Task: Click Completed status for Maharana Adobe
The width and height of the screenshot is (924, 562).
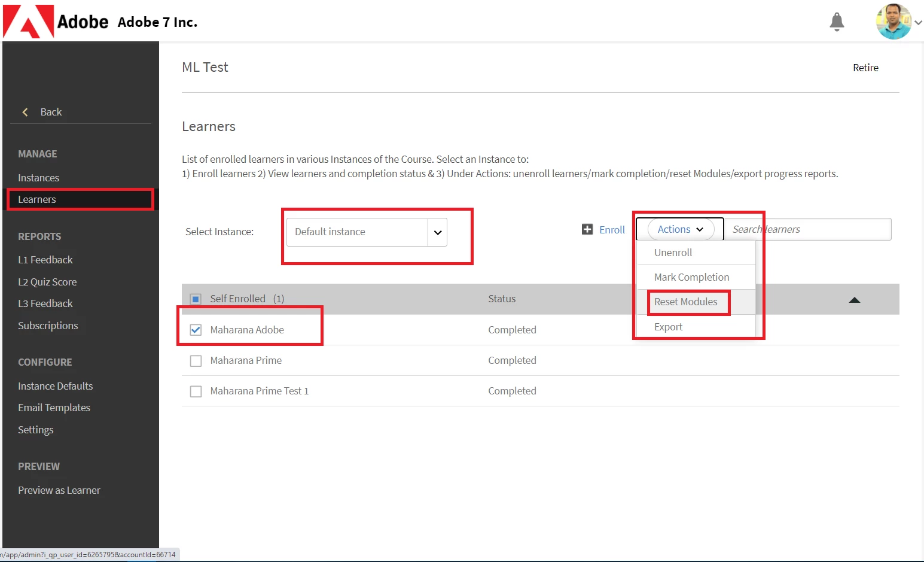Action: click(512, 330)
